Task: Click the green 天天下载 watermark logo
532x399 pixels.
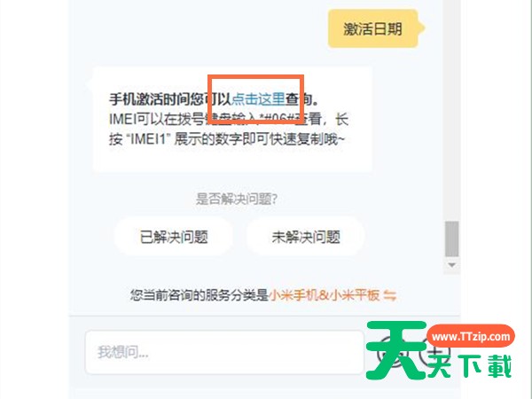Action: pos(438,350)
